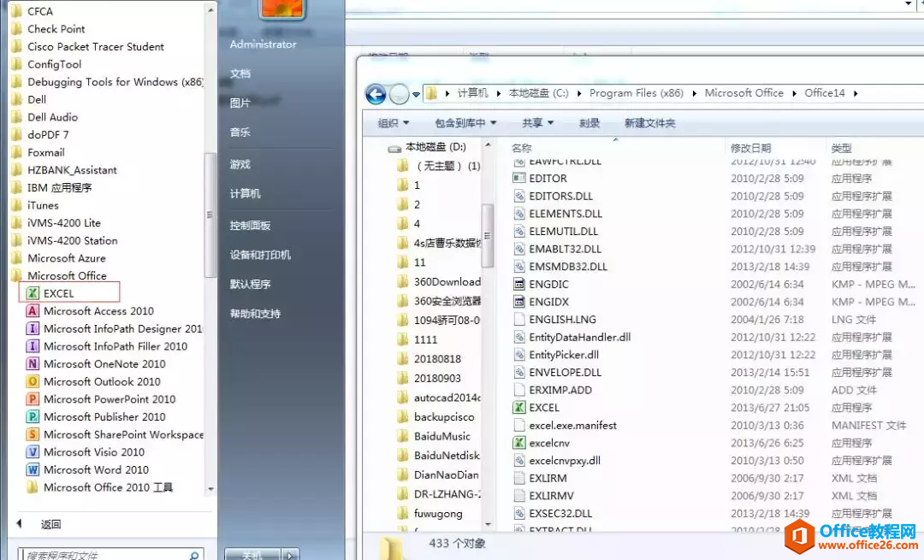Click Explorer back navigation arrow
This screenshot has height=560, width=924.
click(x=376, y=94)
